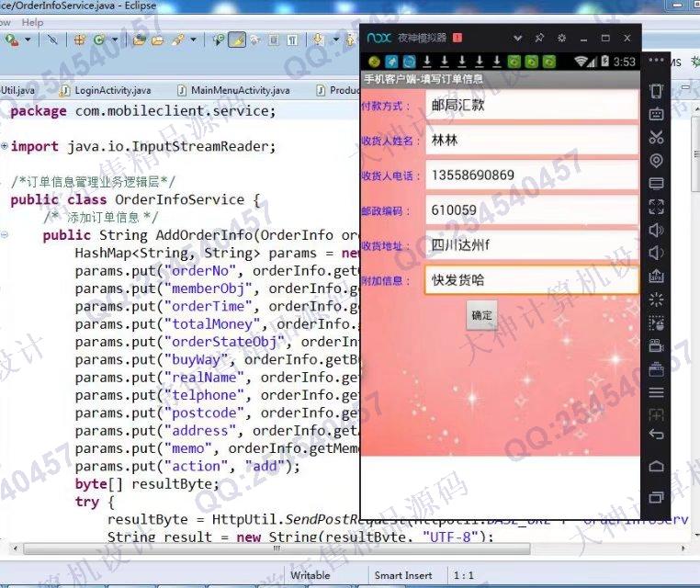Switch to the LoginActivity.java tab
This screenshot has height=588, width=700.
click(106, 90)
